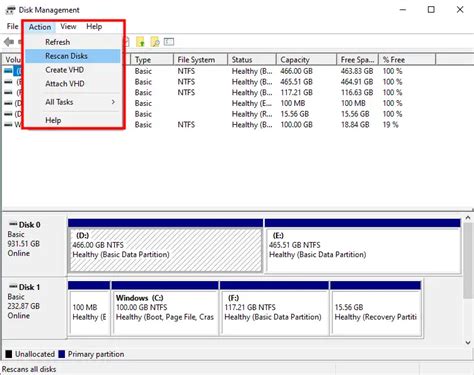Click the yellow folder with green arrow icon
474x375 pixels.
pyautogui.click(x=140, y=42)
